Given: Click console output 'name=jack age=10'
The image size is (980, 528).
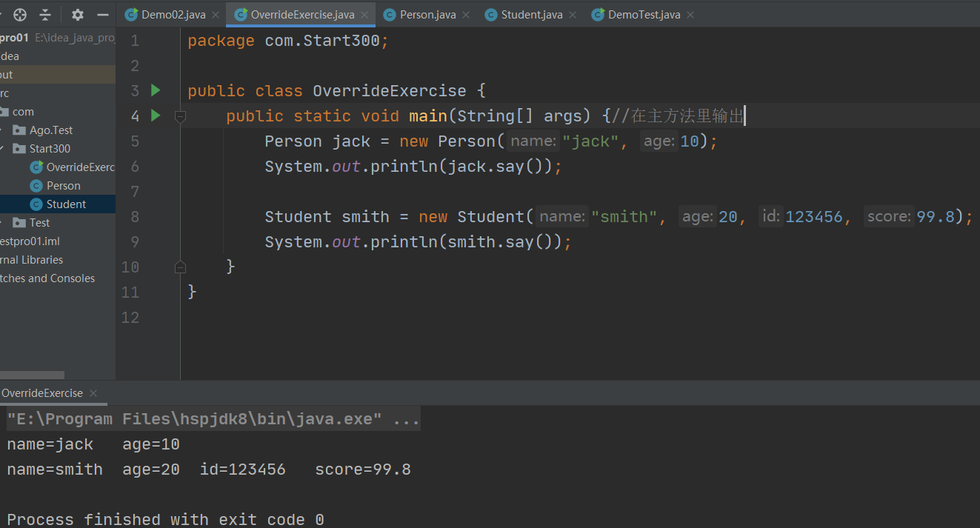Looking at the screenshot, I should 93,444.
